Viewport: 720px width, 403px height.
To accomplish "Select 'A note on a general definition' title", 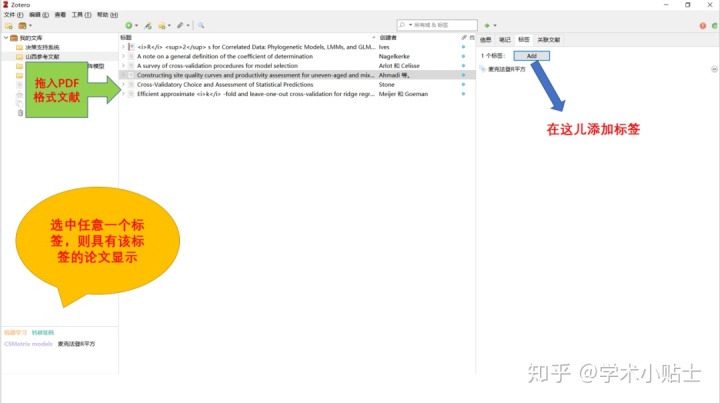I will pyautogui.click(x=225, y=56).
